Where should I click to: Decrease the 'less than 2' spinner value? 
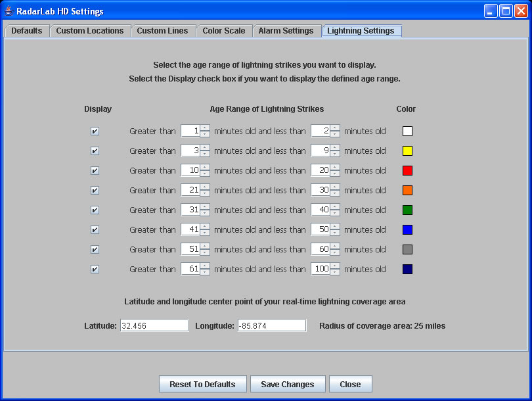[x=335, y=134]
